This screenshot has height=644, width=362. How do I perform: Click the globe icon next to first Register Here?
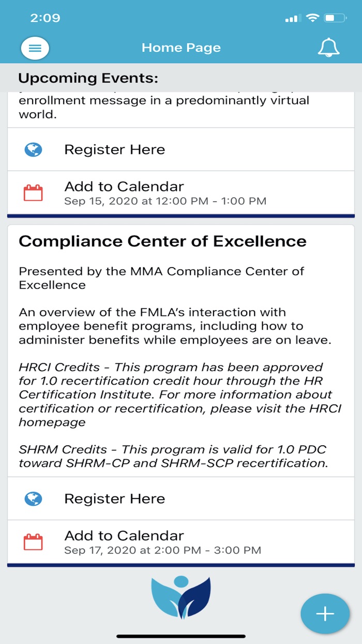33,150
